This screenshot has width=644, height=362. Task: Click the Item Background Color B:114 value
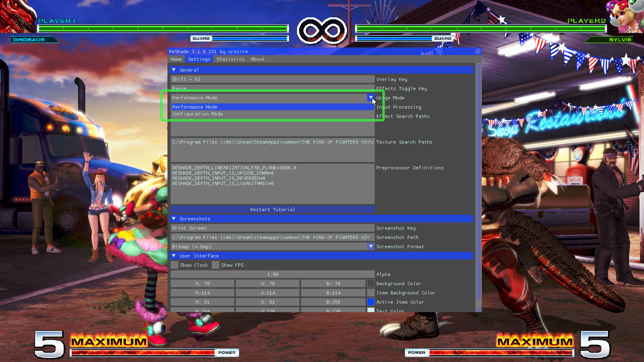click(x=333, y=293)
